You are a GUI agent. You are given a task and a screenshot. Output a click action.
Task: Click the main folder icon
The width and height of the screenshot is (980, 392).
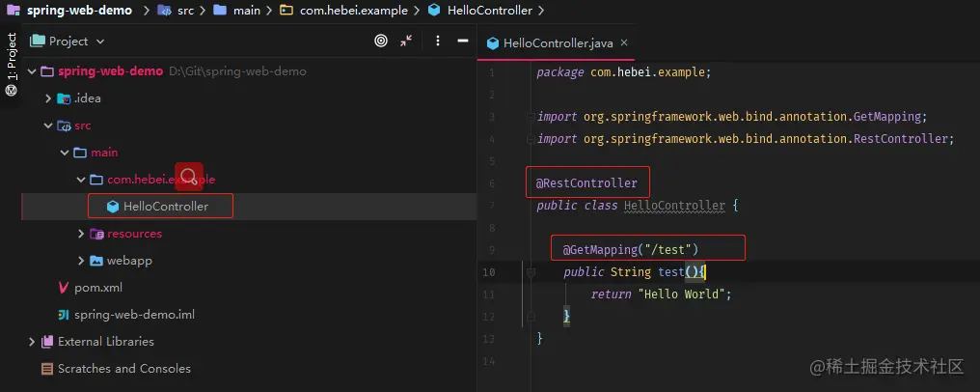(x=80, y=153)
